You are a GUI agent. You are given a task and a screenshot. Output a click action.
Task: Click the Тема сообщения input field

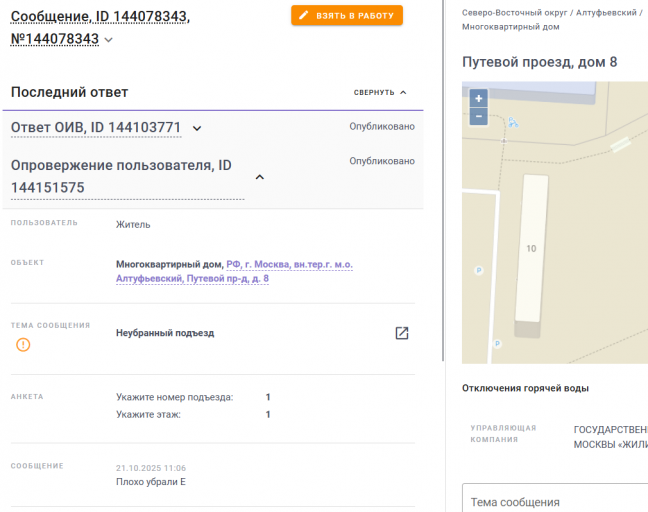click(555, 498)
